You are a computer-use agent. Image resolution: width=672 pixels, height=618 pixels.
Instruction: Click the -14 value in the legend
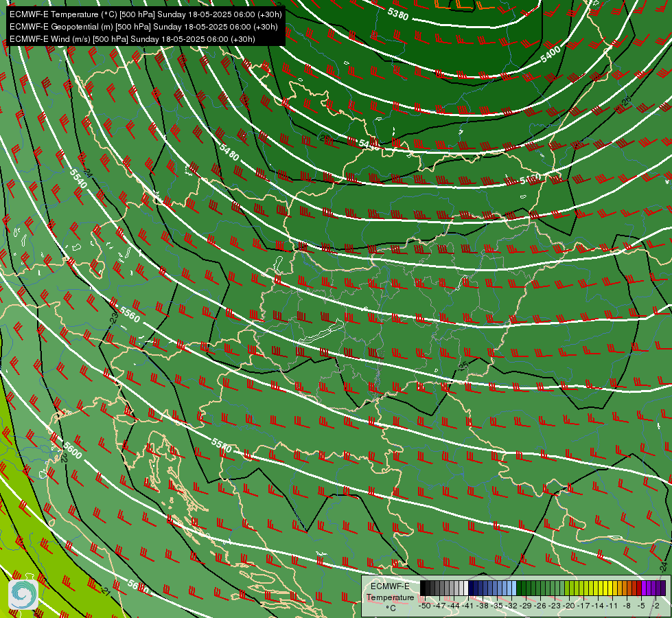[598, 606]
